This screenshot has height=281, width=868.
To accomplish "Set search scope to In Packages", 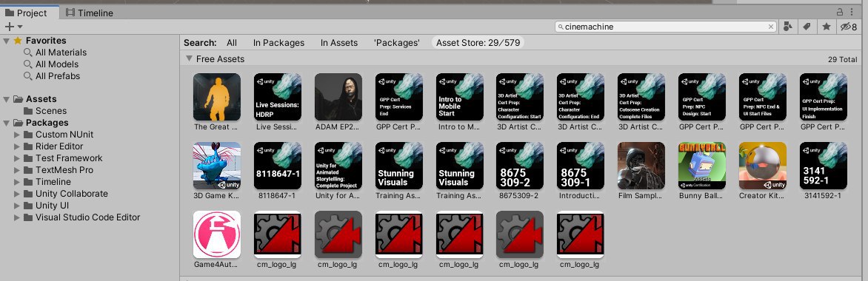I will click(x=278, y=43).
